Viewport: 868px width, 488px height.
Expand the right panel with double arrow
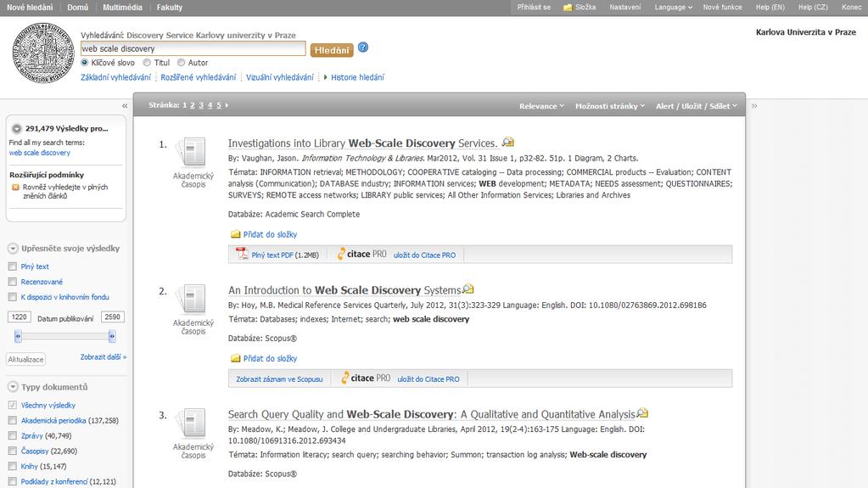point(754,105)
